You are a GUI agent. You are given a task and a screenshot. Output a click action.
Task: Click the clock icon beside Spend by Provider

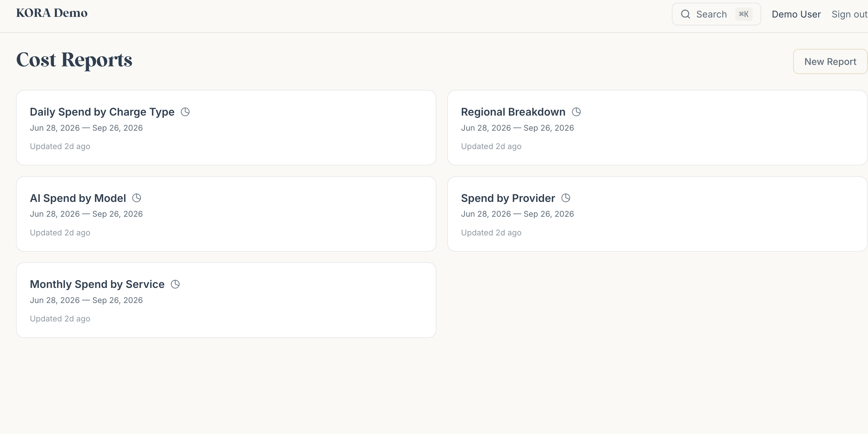[566, 198]
